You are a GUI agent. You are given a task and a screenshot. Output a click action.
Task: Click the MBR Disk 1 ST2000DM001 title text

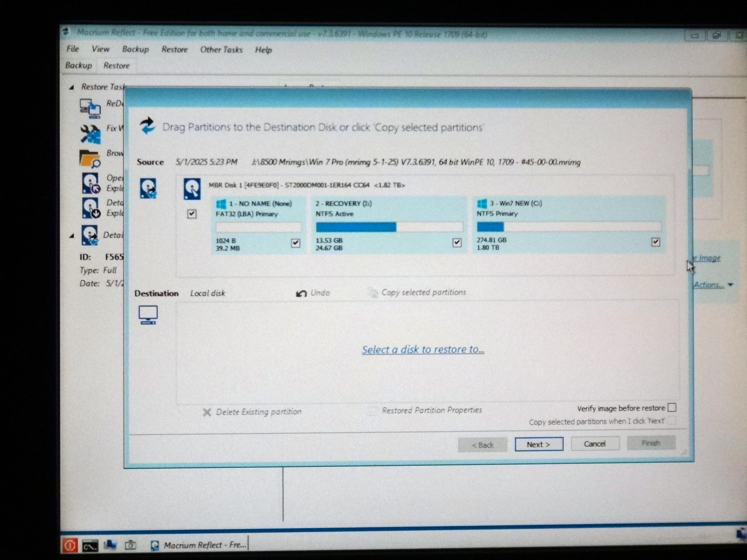pyautogui.click(x=307, y=185)
